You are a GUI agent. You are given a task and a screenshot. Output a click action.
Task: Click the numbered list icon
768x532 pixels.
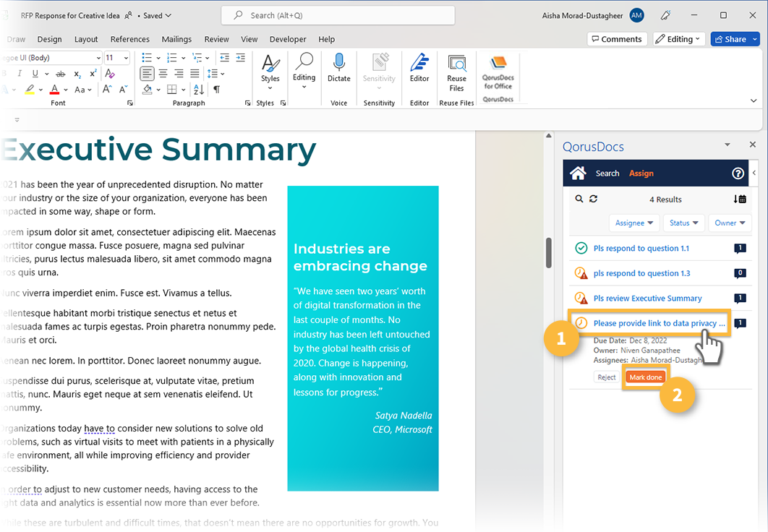171,58
